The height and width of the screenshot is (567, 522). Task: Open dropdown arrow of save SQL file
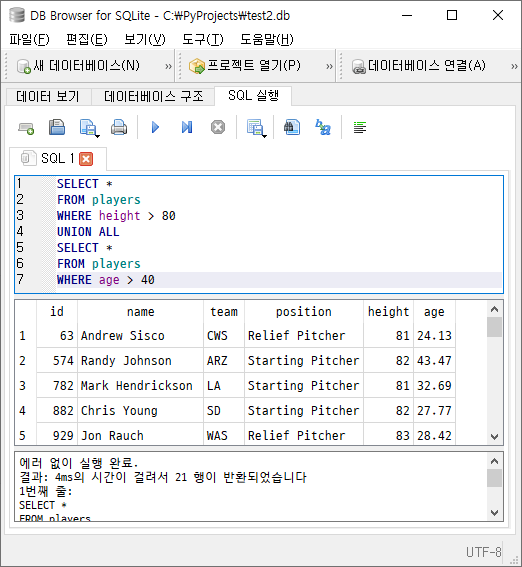[98, 136]
